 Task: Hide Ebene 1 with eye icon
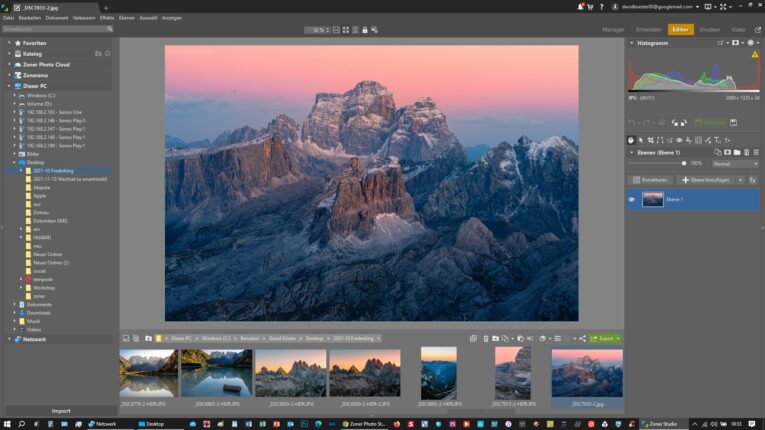pyautogui.click(x=632, y=200)
